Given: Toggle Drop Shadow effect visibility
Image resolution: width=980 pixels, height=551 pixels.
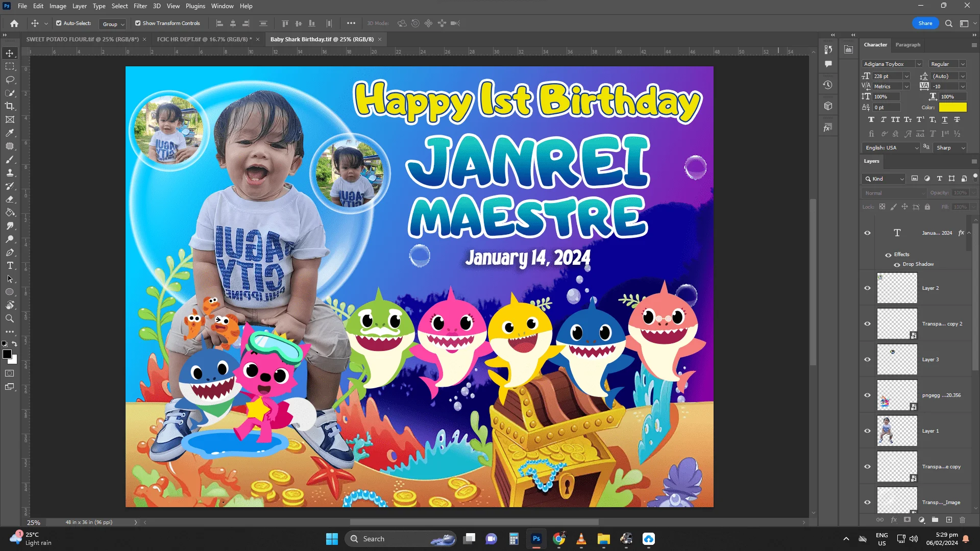Looking at the screenshot, I should 897,265.
